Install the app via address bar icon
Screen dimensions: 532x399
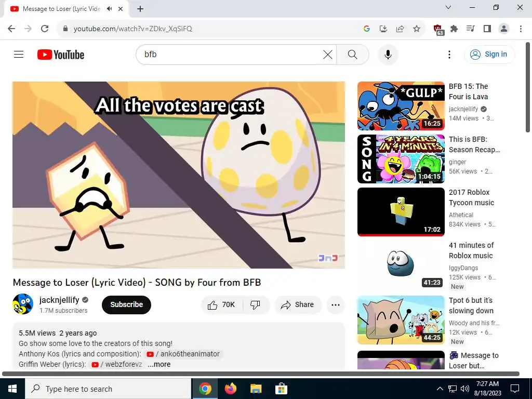(383, 29)
